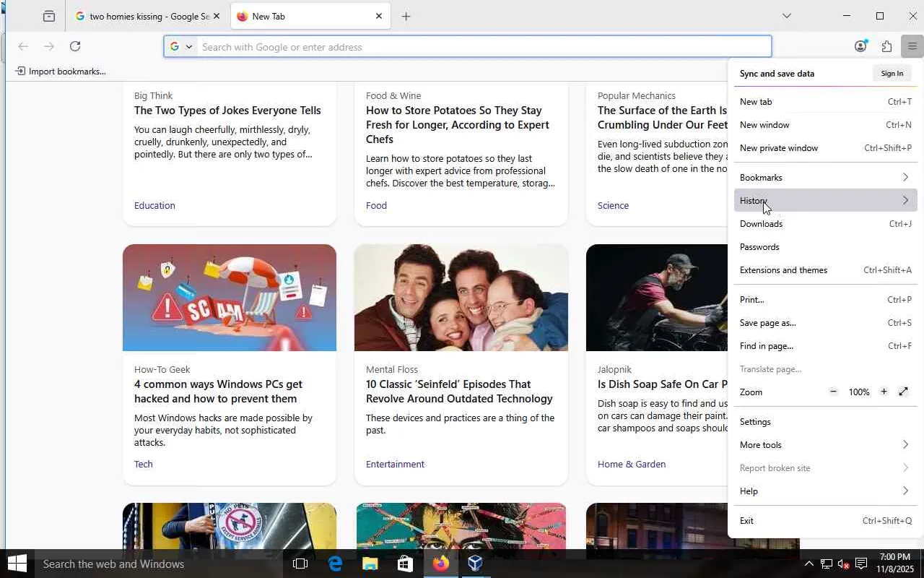
Task: Open the Firefox View icon at tab-strip left
Action: coord(49,16)
